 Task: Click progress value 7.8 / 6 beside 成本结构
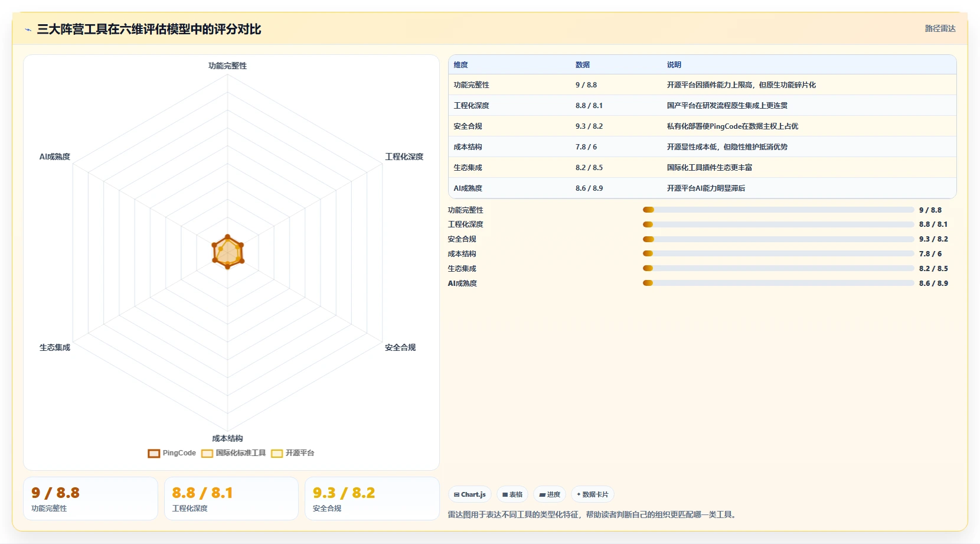coord(930,254)
